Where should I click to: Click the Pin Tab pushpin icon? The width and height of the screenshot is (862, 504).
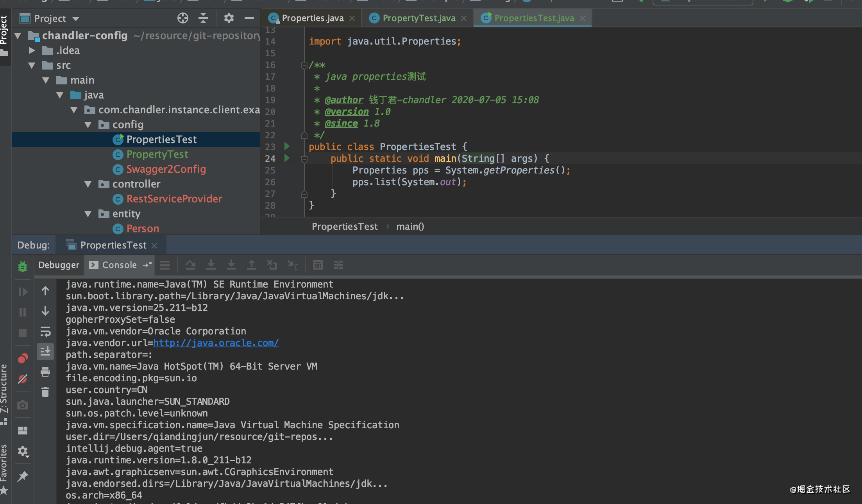point(23,476)
